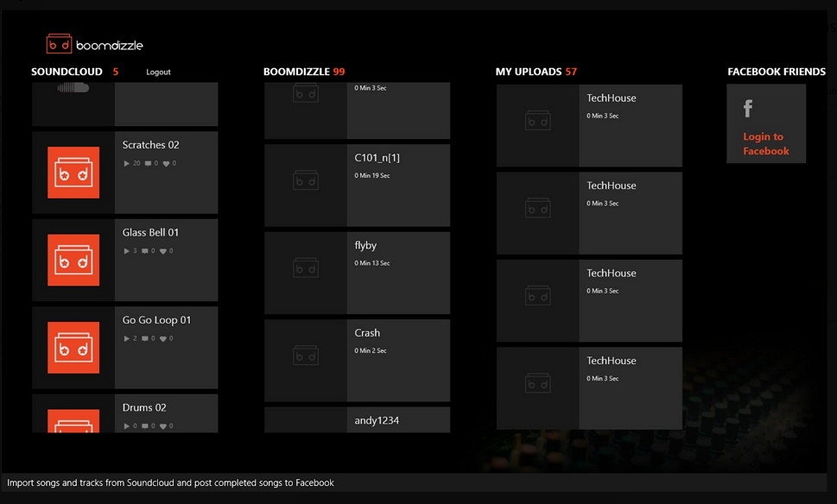Select the Scratches 02 track title
The height and width of the screenshot is (504, 837).
(x=150, y=145)
